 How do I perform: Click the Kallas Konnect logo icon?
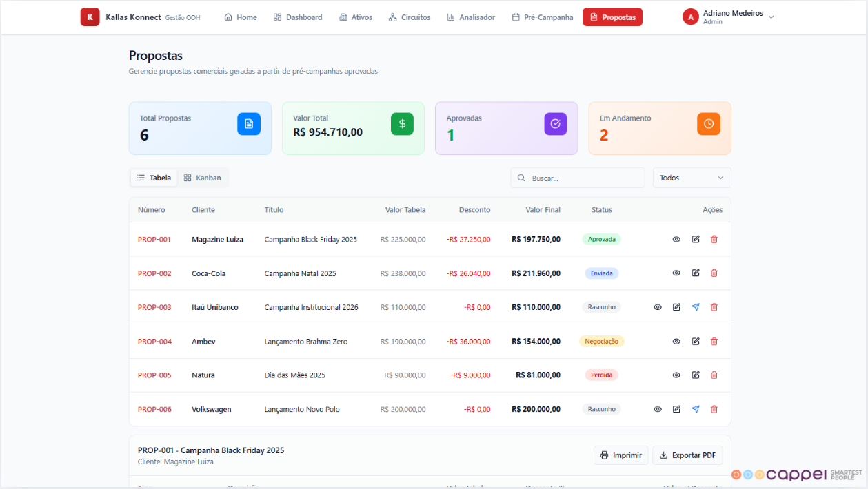[90, 17]
